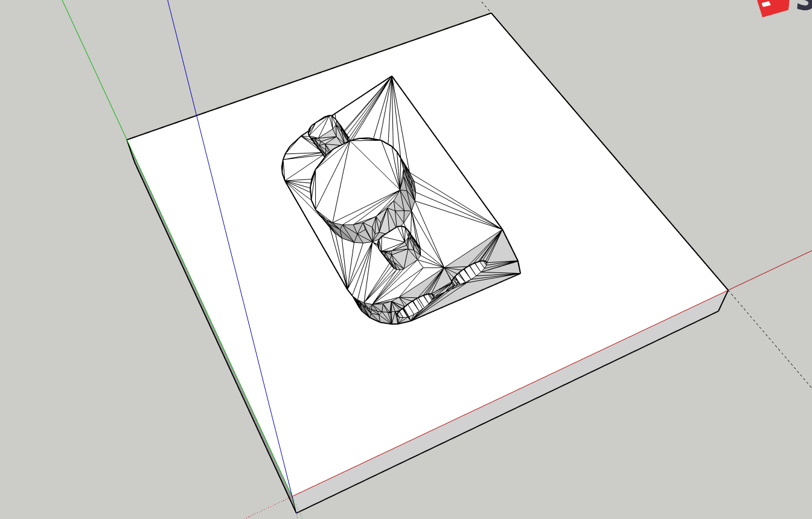Click the solid red axis line right of the slab
Screen dimensions: 812x519
pos(773,268)
